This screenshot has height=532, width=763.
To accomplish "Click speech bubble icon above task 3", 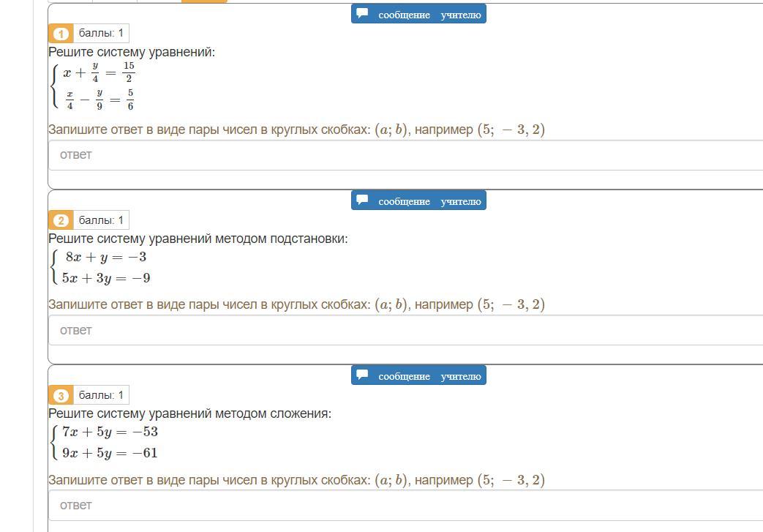I will (362, 375).
